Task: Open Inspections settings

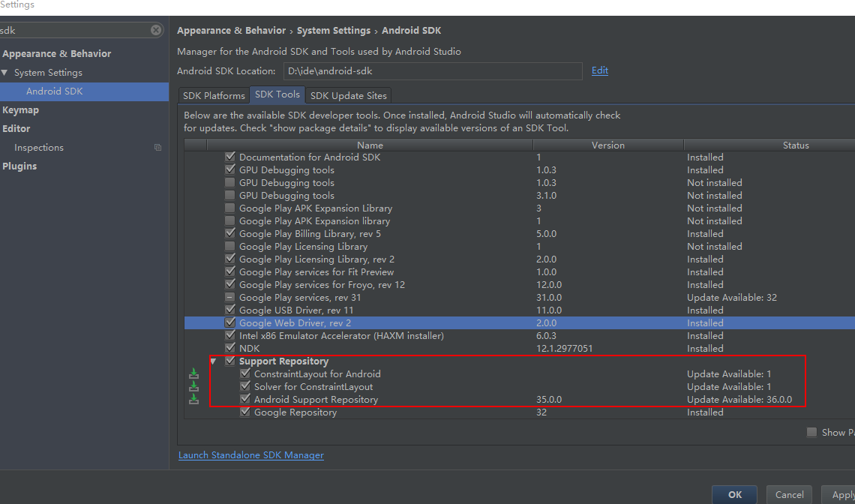Action: [x=39, y=147]
